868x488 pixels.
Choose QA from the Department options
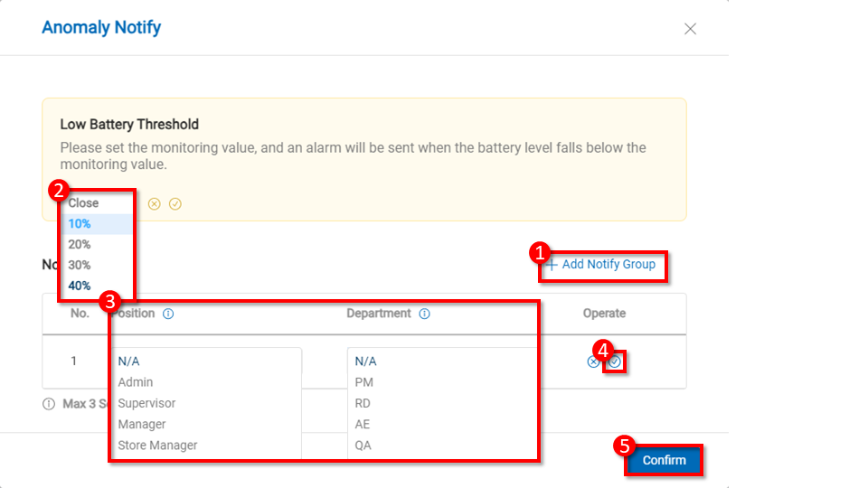click(363, 445)
